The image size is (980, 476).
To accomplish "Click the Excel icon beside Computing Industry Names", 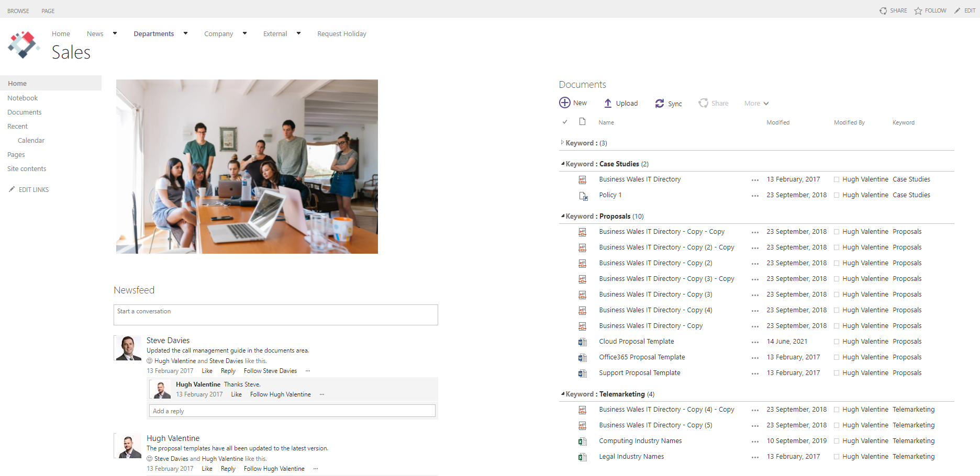I will click(x=582, y=441).
